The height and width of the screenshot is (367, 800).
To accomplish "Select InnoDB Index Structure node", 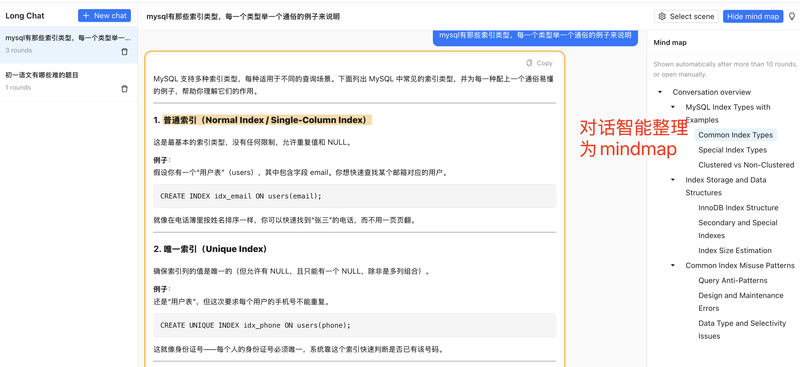I will (x=738, y=208).
